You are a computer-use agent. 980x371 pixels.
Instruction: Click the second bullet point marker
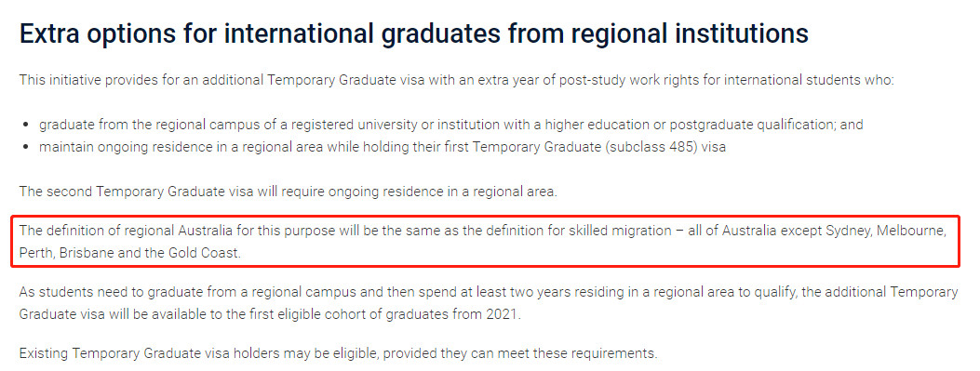click(26, 149)
